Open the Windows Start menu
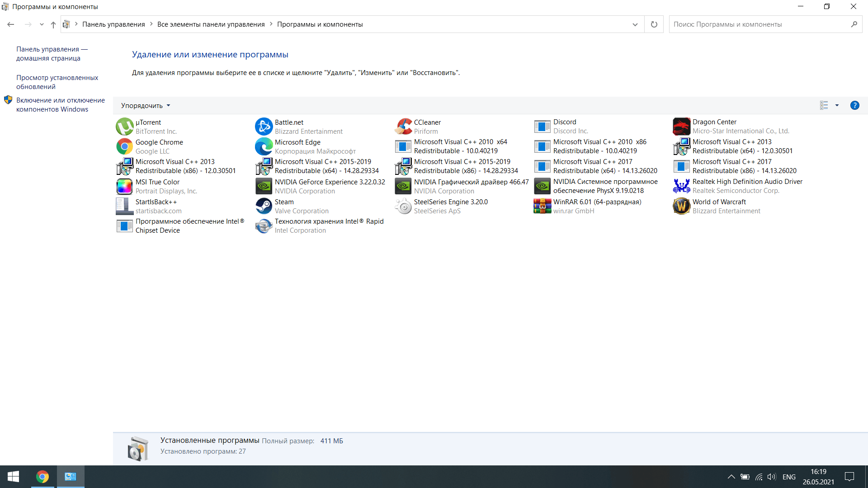Viewport: 868px width, 488px height. point(14,477)
